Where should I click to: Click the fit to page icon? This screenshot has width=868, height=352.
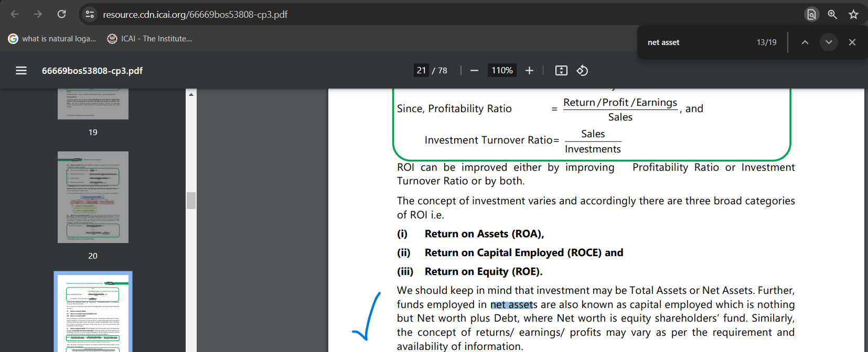[x=561, y=70]
